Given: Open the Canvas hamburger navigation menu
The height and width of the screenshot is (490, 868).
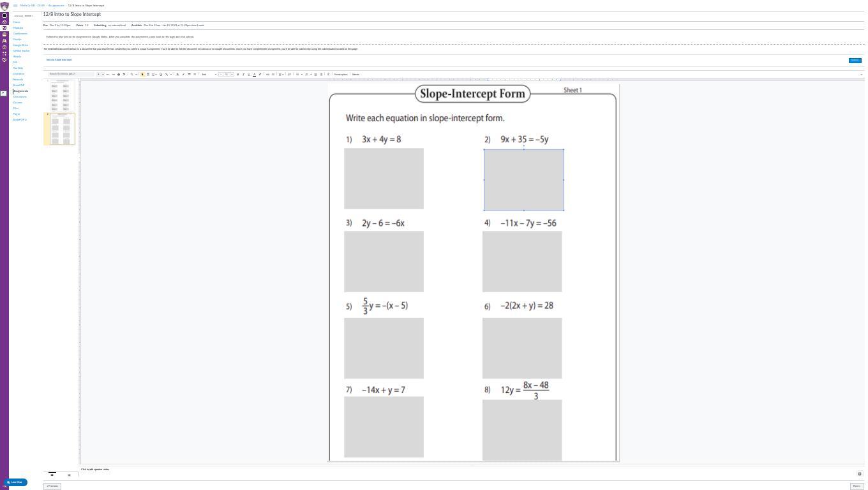Looking at the screenshot, I should point(15,5).
